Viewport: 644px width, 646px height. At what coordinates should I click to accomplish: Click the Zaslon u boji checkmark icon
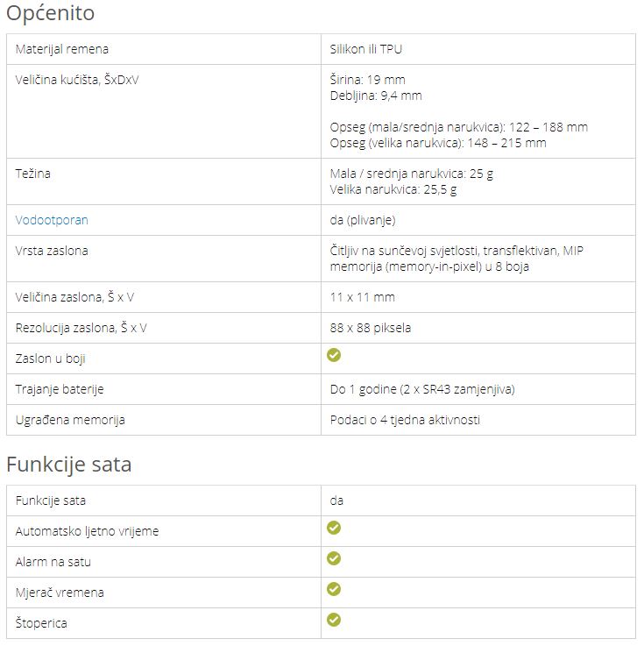[x=334, y=356]
